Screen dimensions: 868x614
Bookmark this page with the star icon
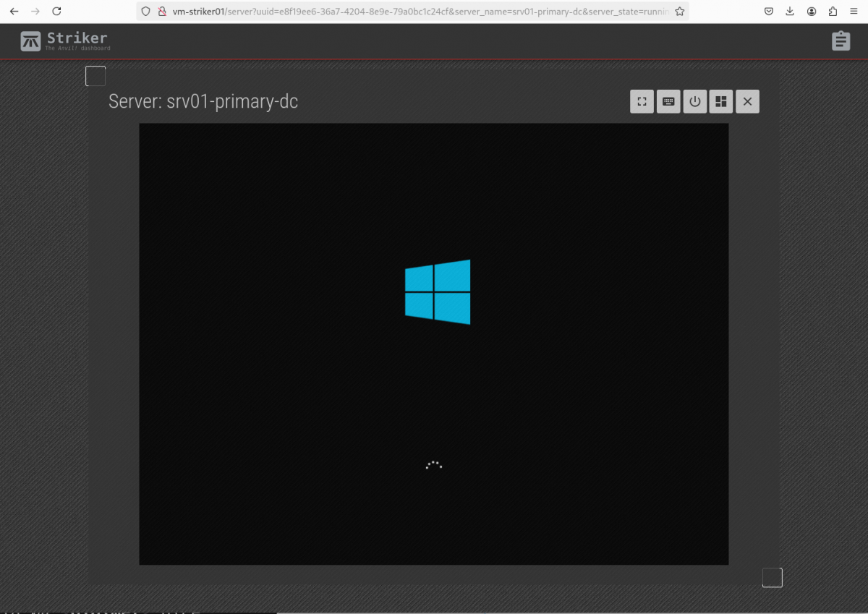[679, 12]
